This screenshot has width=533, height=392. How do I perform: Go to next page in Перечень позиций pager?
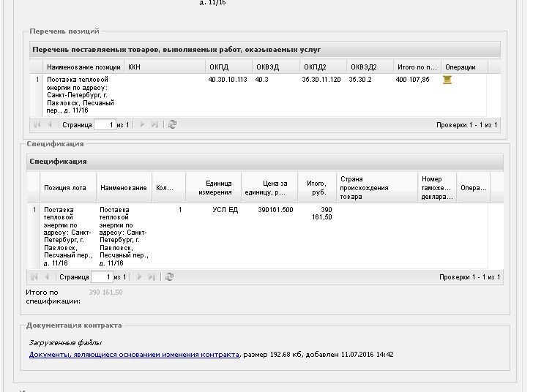pos(142,124)
